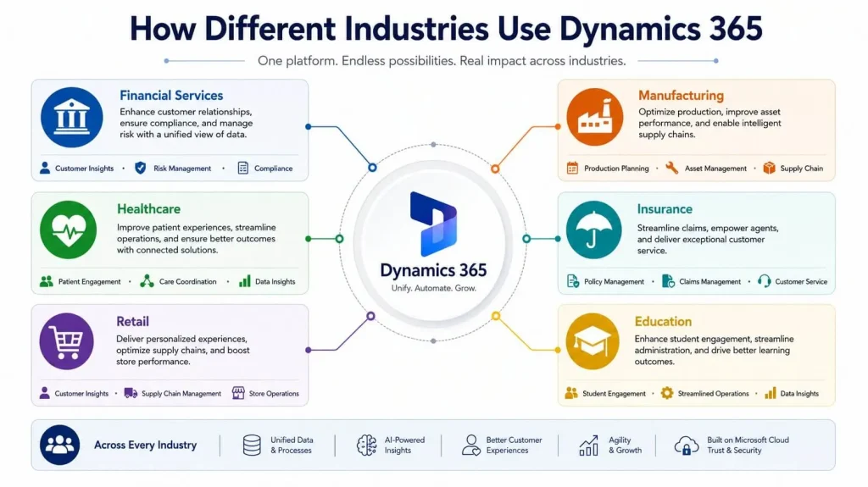Image resolution: width=868 pixels, height=487 pixels.
Task: Click the Supply Chain box icon
Action: click(x=769, y=168)
